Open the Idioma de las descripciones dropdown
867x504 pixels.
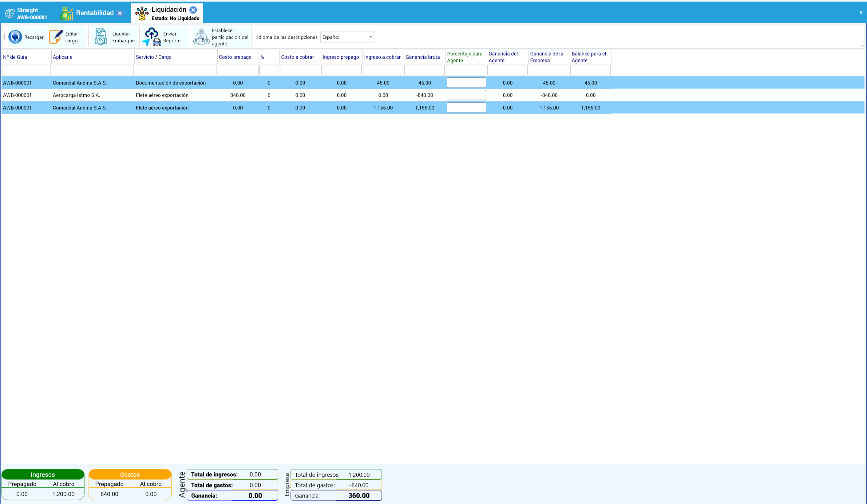click(347, 37)
